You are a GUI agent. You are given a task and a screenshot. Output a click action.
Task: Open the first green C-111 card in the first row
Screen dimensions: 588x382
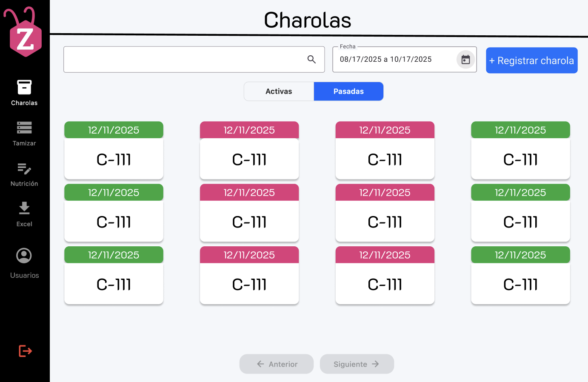click(x=114, y=150)
